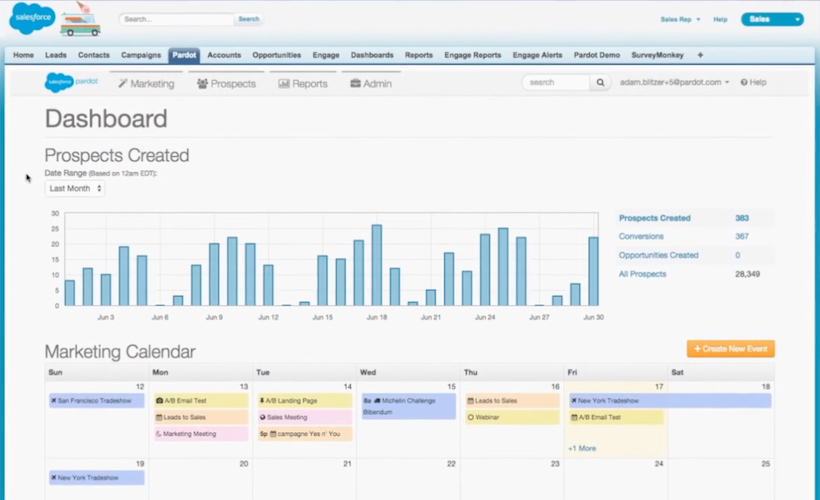Expand the Sales Rep user menu
820x500 pixels.
tap(680, 19)
